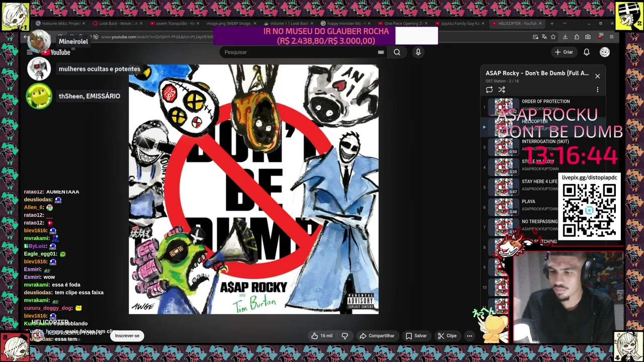Open the browser extensions puzzle icon

click(577, 37)
